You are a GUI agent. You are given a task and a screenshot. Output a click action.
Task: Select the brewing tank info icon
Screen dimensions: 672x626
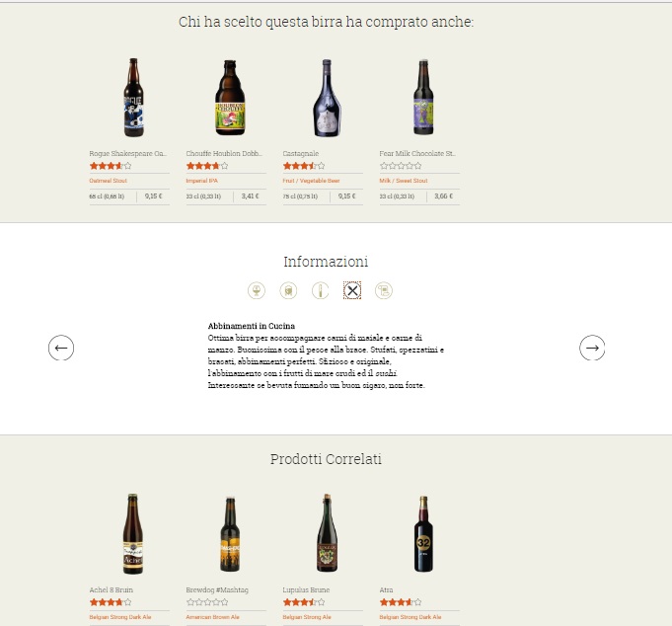tap(288, 290)
